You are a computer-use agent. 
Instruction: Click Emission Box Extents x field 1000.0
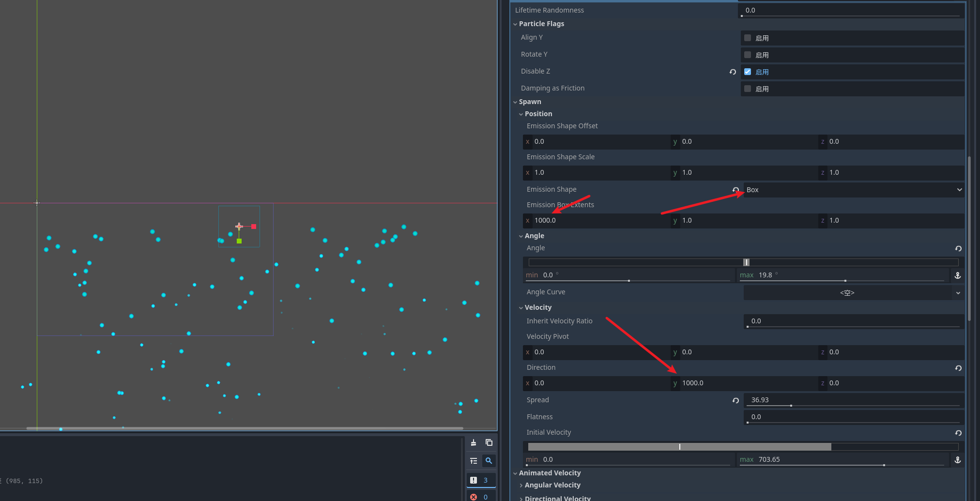(x=597, y=221)
